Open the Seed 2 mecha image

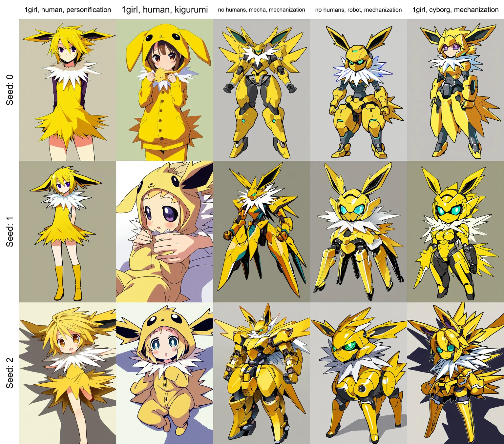tap(262, 373)
